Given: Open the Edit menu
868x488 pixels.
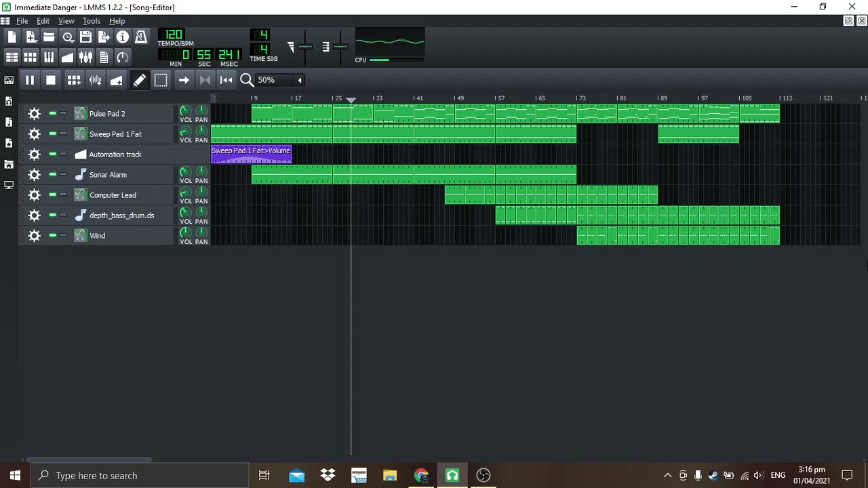Looking at the screenshot, I should coord(43,21).
